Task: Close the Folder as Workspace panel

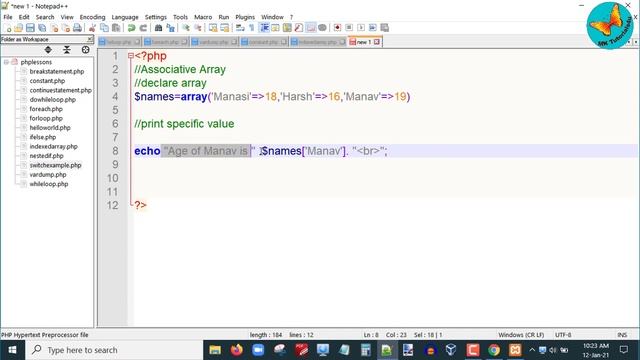Action: [x=90, y=39]
